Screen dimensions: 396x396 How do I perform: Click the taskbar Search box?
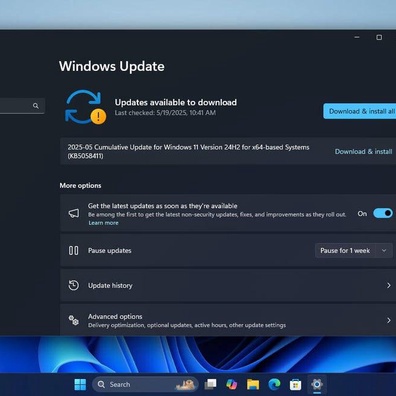[x=145, y=384]
